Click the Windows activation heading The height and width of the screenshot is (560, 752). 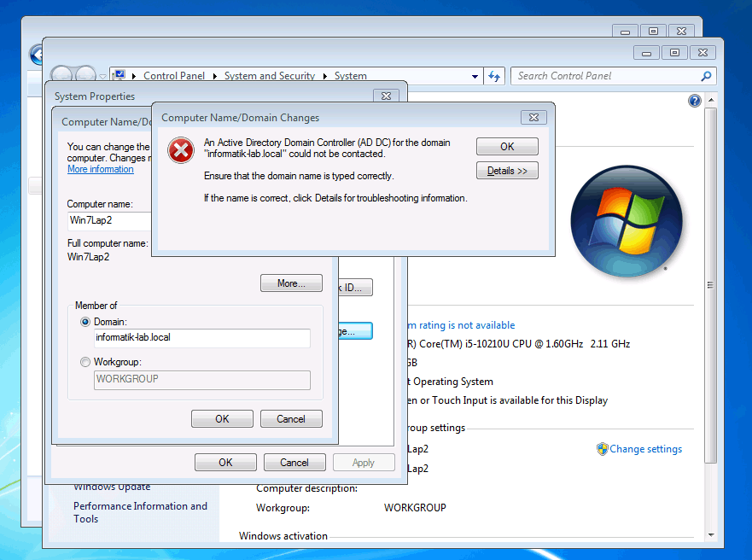click(283, 536)
